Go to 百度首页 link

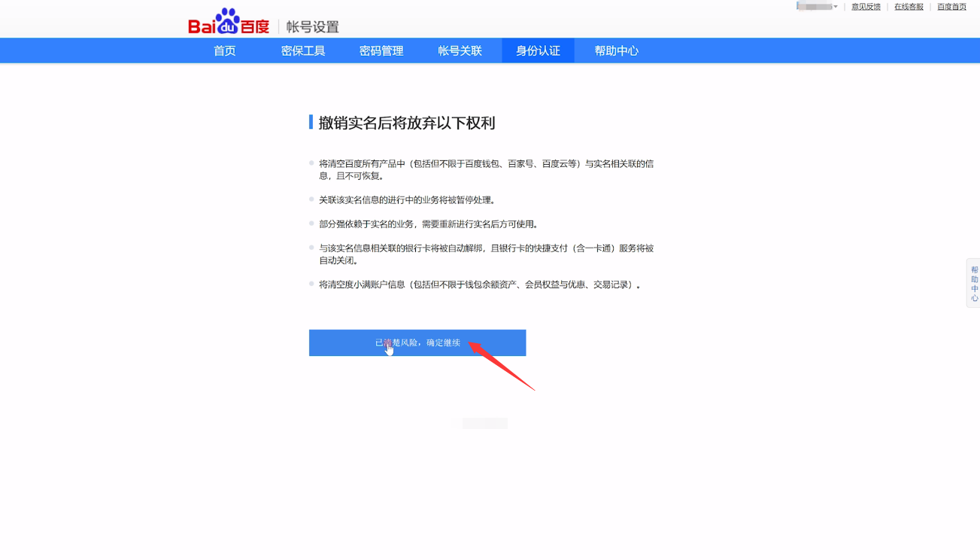coord(951,7)
